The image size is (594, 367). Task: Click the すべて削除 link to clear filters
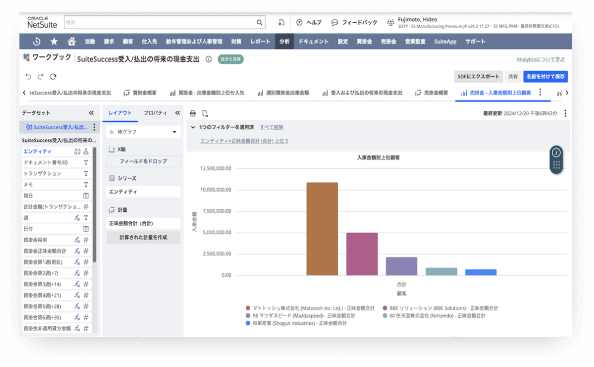[x=272, y=127]
